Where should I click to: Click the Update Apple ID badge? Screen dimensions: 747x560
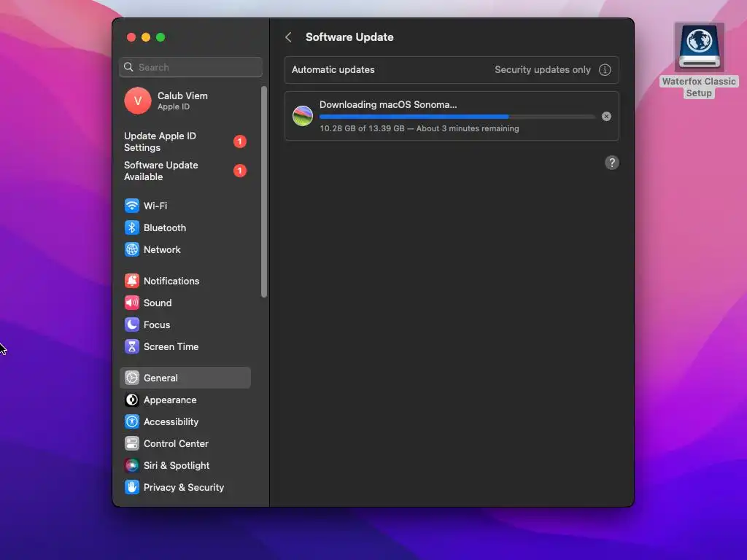click(x=239, y=142)
